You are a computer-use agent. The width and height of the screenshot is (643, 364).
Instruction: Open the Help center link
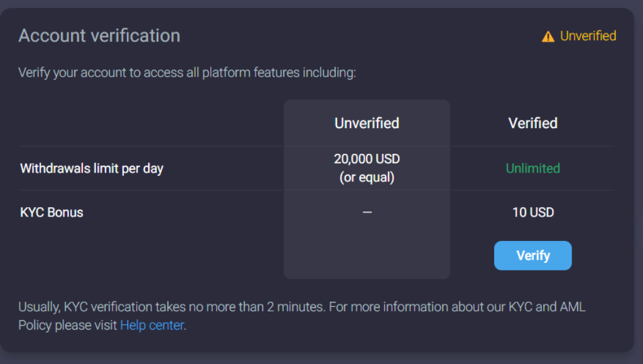151,325
